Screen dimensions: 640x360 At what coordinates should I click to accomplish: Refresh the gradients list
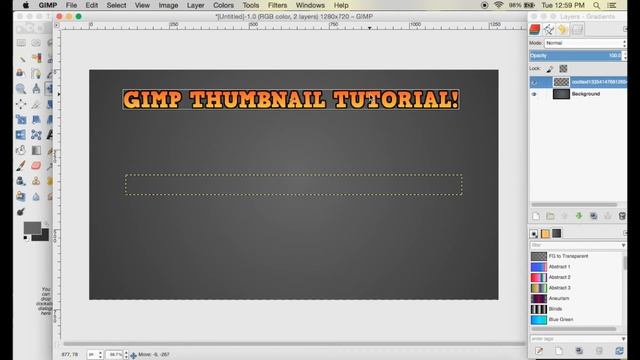[619, 351]
